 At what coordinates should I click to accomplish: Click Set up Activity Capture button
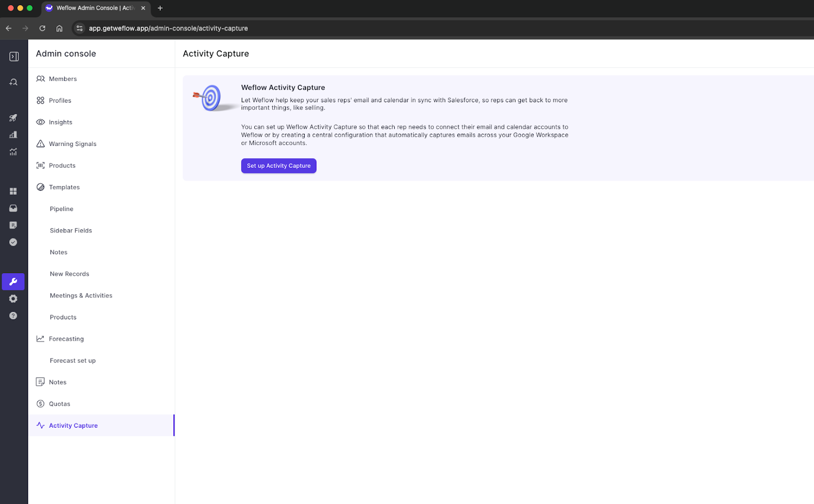coord(279,166)
